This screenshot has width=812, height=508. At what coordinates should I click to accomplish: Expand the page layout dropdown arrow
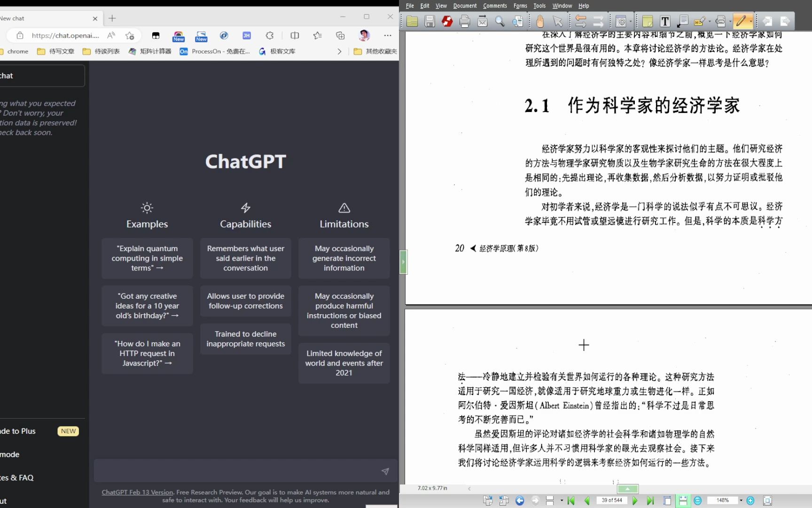(x=562, y=500)
